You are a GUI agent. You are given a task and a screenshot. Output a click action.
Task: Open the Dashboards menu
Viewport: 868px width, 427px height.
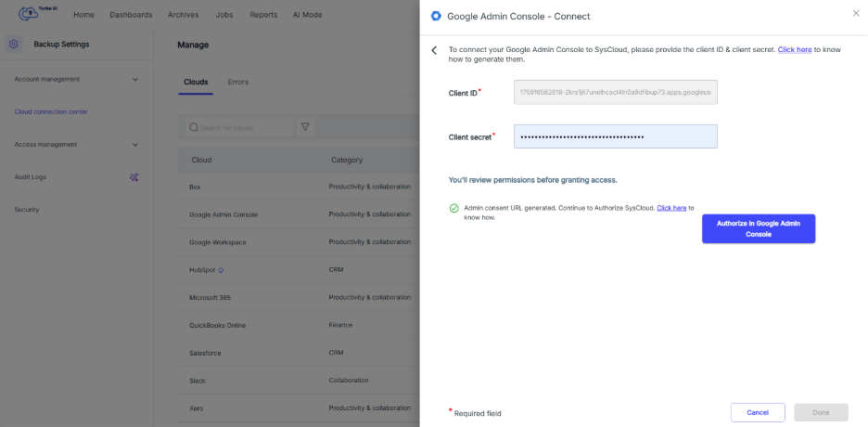pyautogui.click(x=131, y=15)
